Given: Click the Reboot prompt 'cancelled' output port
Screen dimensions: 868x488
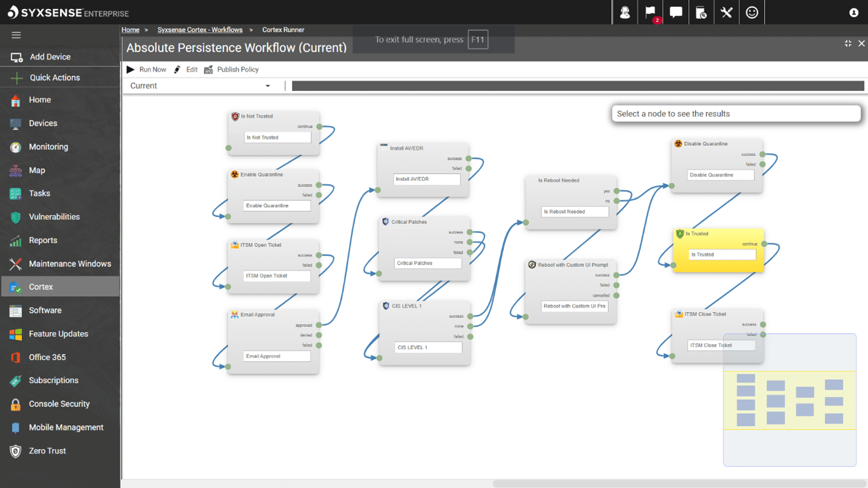Looking at the screenshot, I should click(x=617, y=296).
